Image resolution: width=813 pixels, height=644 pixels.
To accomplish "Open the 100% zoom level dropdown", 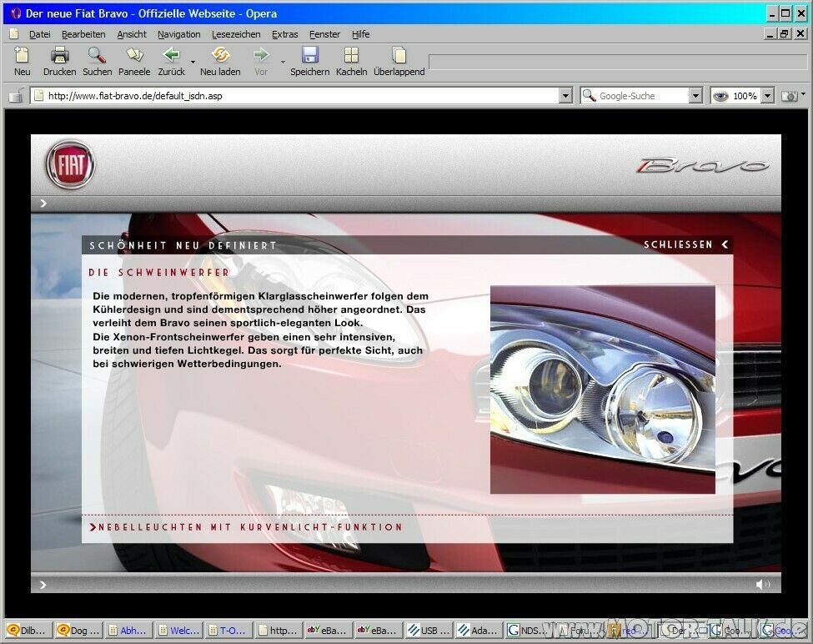I will pos(767,95).
